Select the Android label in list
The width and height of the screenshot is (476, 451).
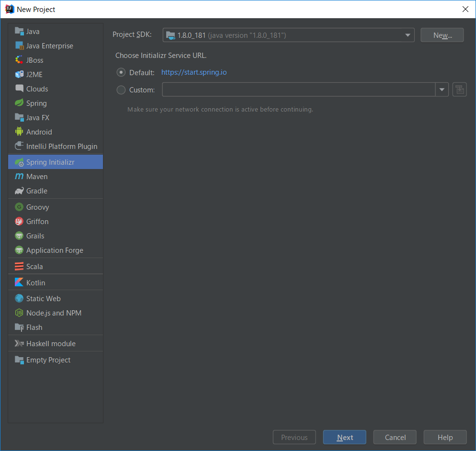[39, 132]
